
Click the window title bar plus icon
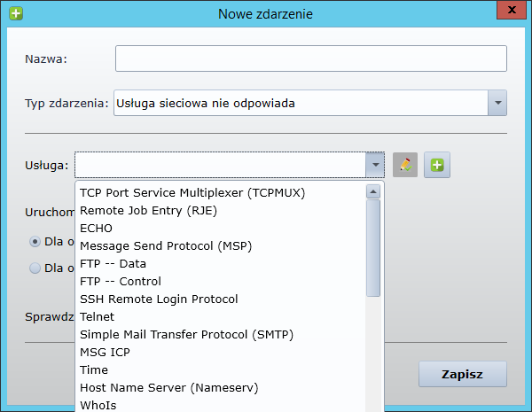[x=15, y=13]
